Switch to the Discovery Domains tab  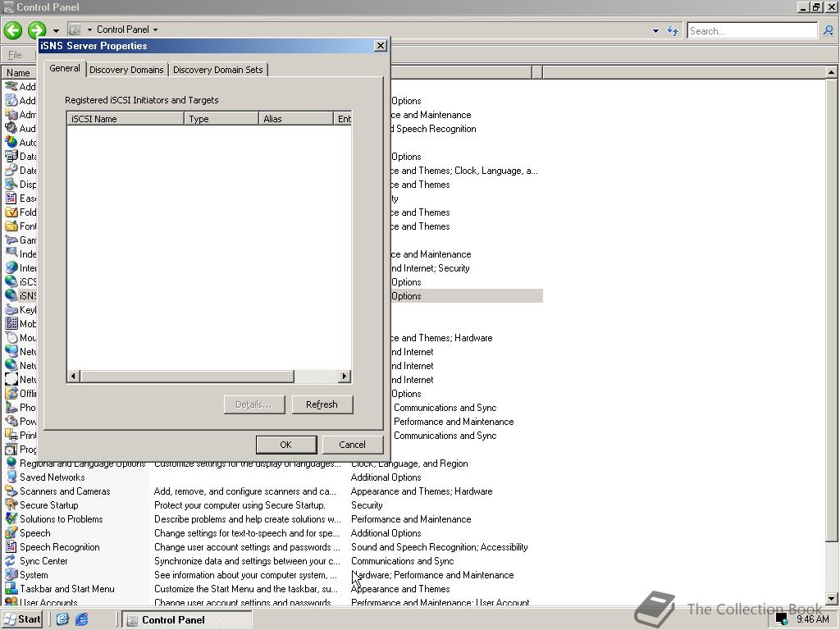pyautogui.click(x=126, y=70)
